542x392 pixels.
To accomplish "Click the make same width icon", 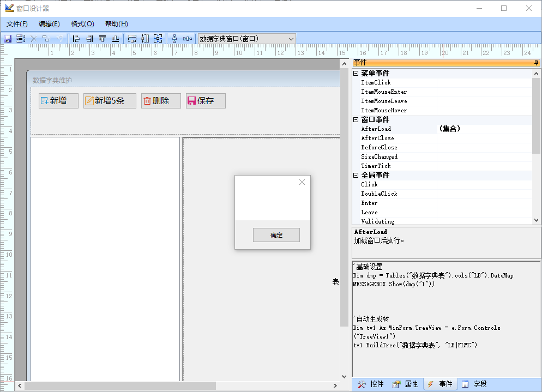I will pos(132,39).
